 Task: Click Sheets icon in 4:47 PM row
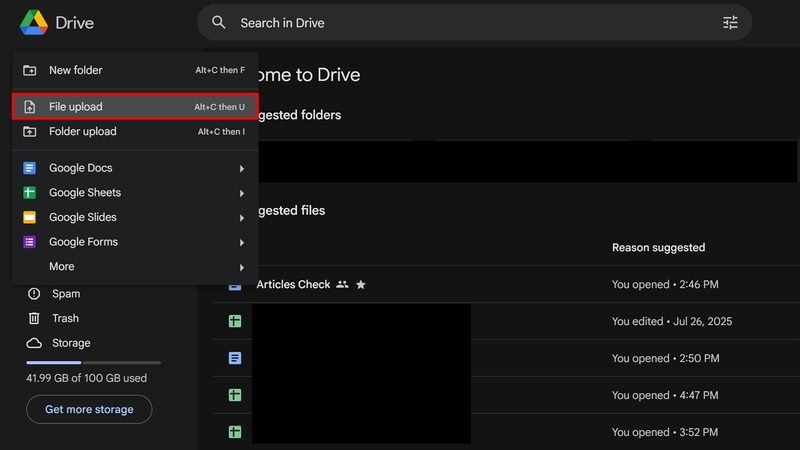pos(235,395)
